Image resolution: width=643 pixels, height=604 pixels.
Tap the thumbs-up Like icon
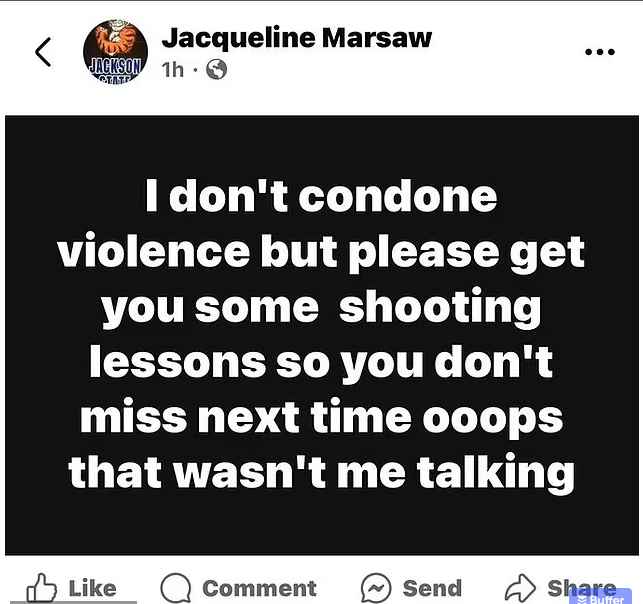41,588
